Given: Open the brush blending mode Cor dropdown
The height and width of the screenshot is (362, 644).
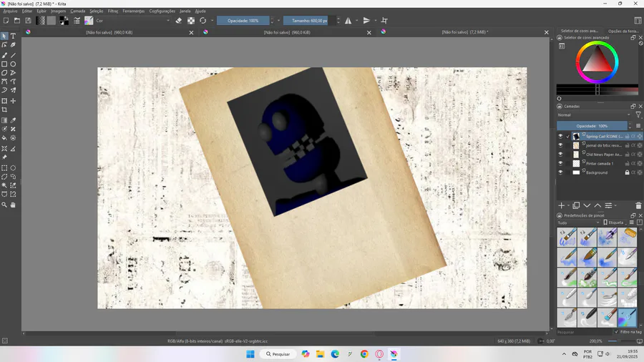Looking at the screenshot, I should coord(132,21).
